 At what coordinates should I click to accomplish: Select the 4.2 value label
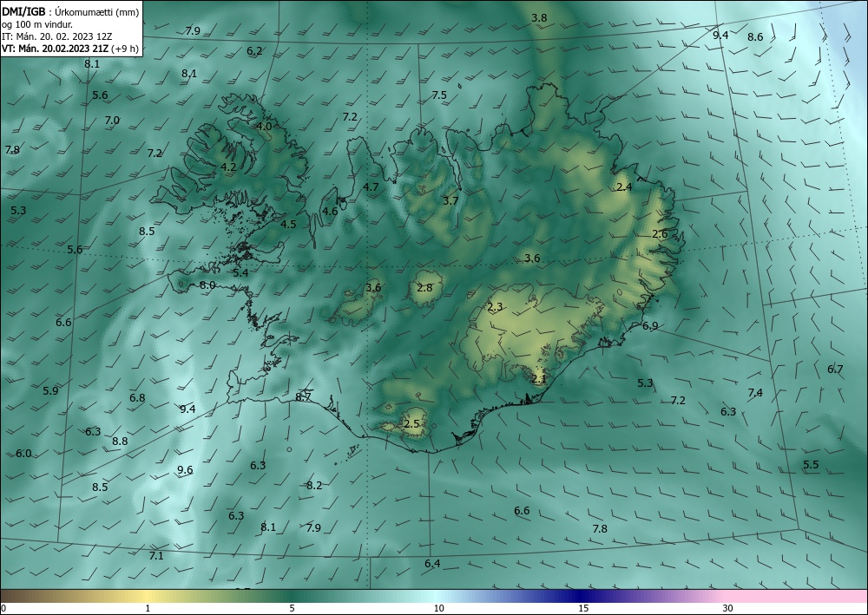click(228, 167)
